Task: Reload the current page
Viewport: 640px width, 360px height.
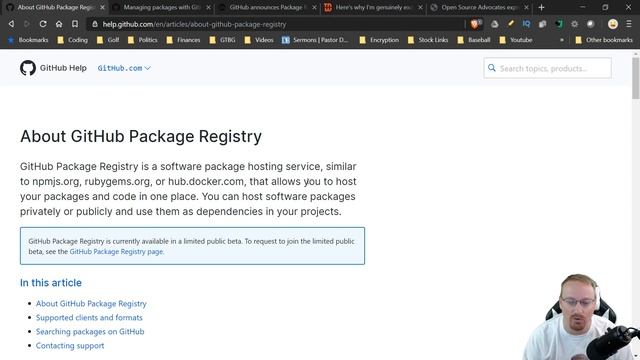Action: pyautogui.click(x=43, y=24)
